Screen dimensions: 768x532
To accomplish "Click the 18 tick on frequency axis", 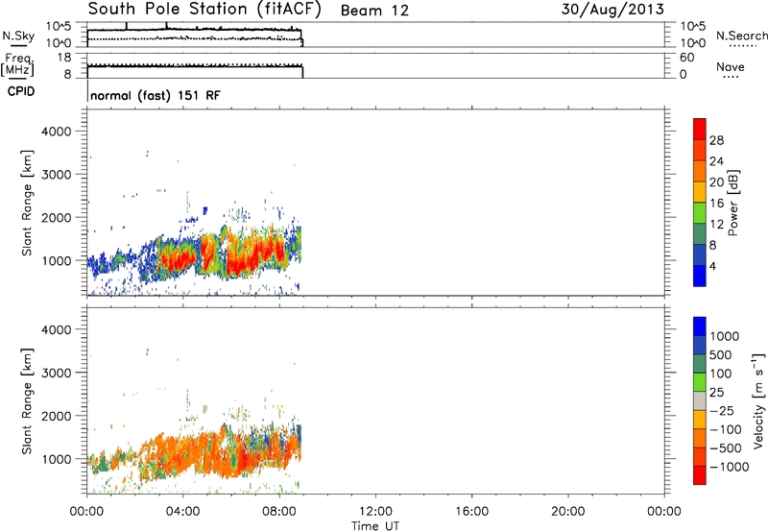I will (x=64, y=58).
